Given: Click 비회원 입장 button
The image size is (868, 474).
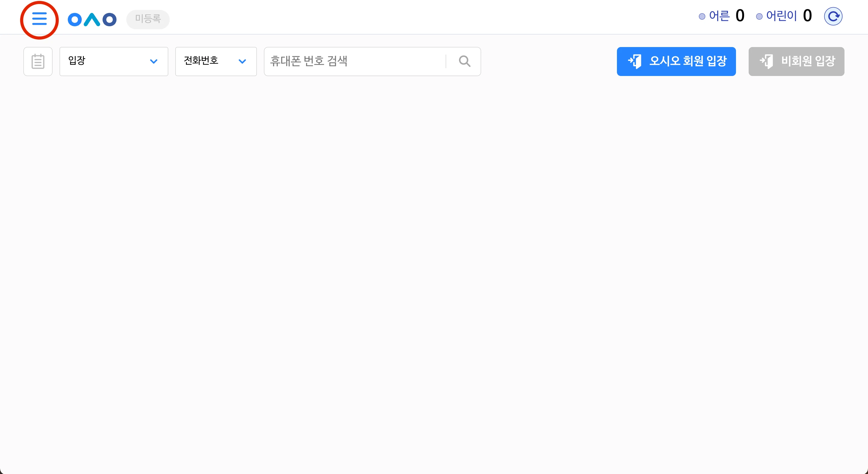Looking at the screenshot, I should click(x=796, y=61).
